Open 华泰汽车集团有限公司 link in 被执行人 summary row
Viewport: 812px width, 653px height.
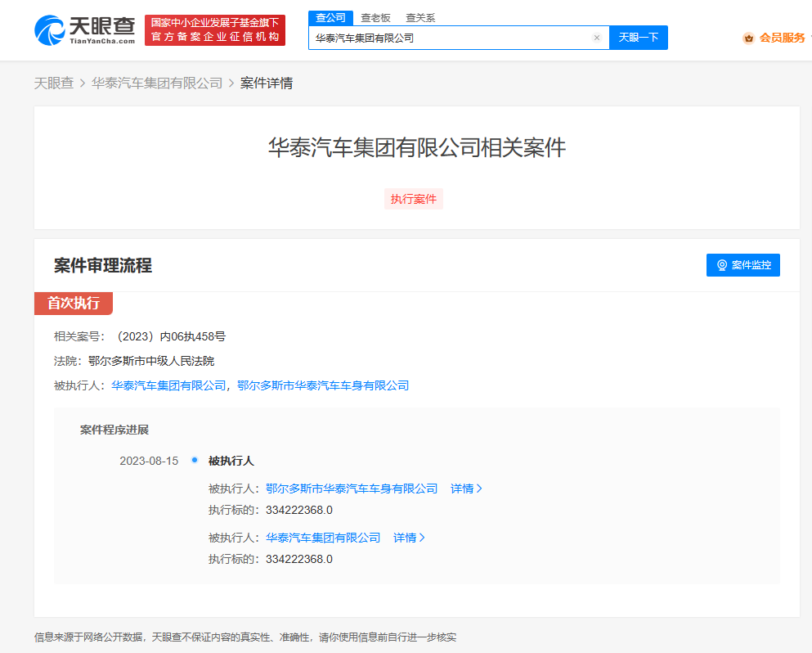point(168,385)
